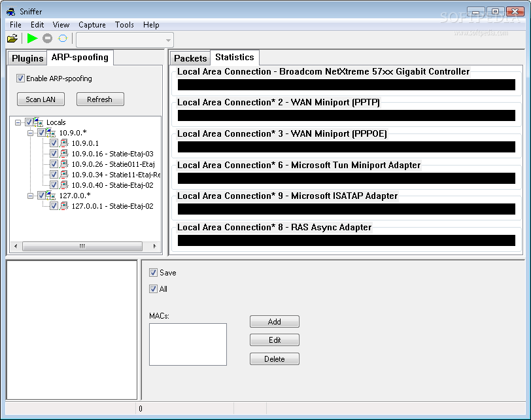The image size is (531, 420).
Task: Select the ARP-spoofing tab
Action: click(80, 57)
